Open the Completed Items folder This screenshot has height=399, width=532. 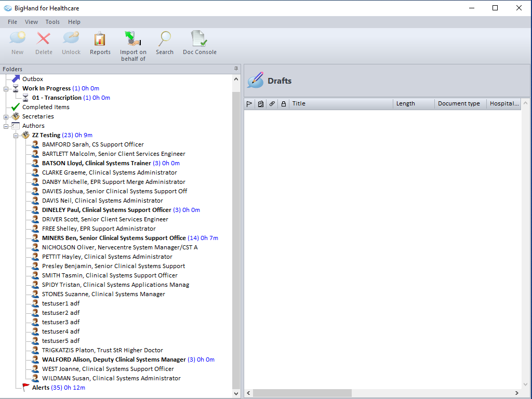pos(46,107)
